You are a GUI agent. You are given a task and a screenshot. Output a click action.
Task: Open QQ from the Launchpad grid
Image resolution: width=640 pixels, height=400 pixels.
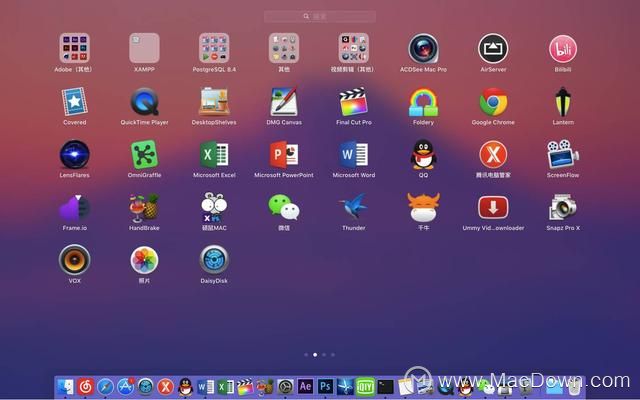pyautogui.click(x=423, y=154)
